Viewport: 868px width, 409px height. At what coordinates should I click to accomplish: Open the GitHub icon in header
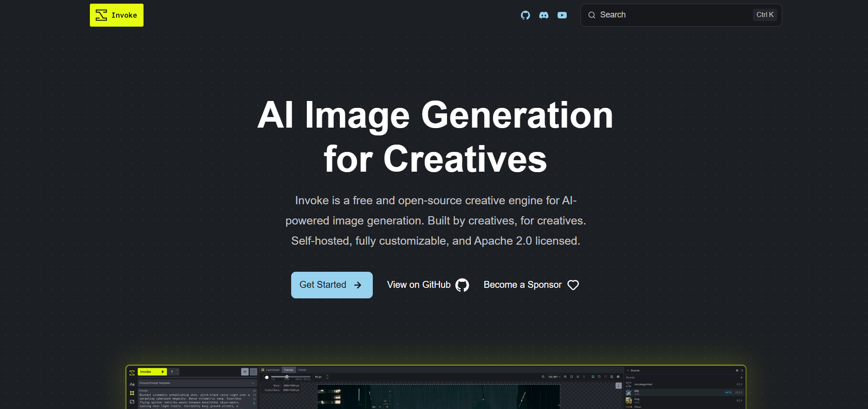coord(525,15)
